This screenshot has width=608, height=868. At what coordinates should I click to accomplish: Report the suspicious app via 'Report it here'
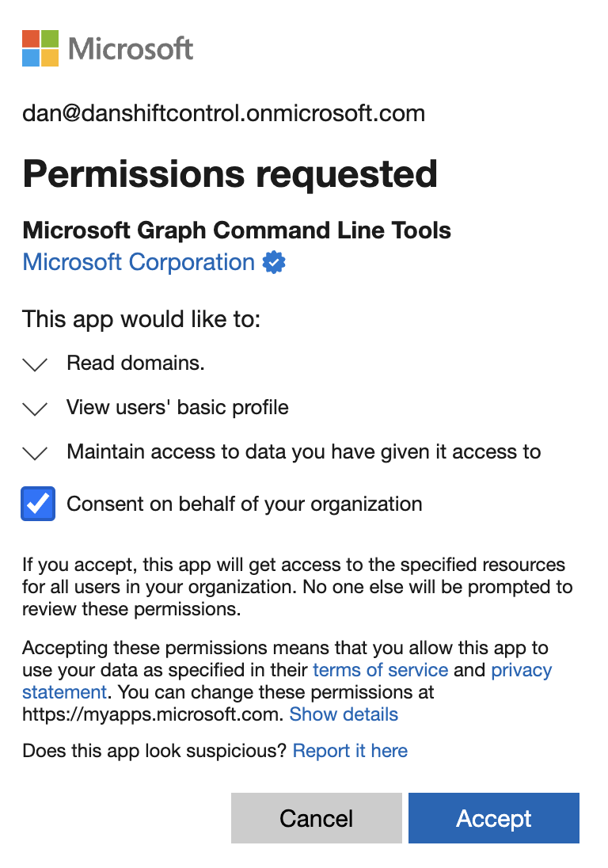pyautogui.click(x=350, y=750)
